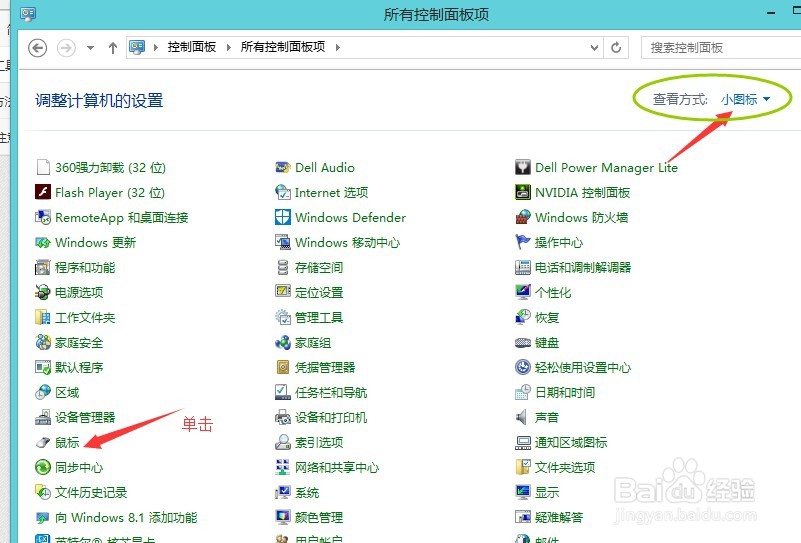Open the 轻松使用设置中心 icon

523,367
